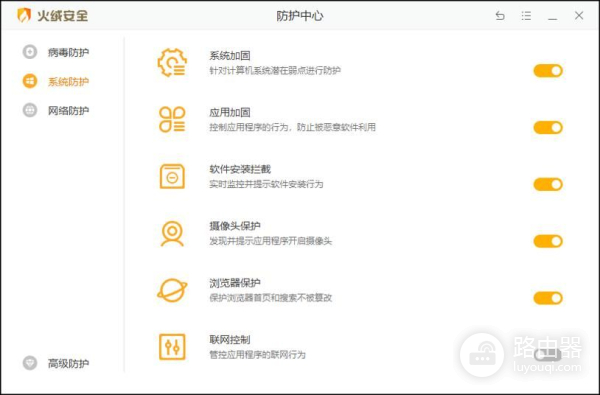600x395 pixels.
Task: Click description 控制应用程序的行为，防止被恶意软件利用
Action: click(292, 127)
